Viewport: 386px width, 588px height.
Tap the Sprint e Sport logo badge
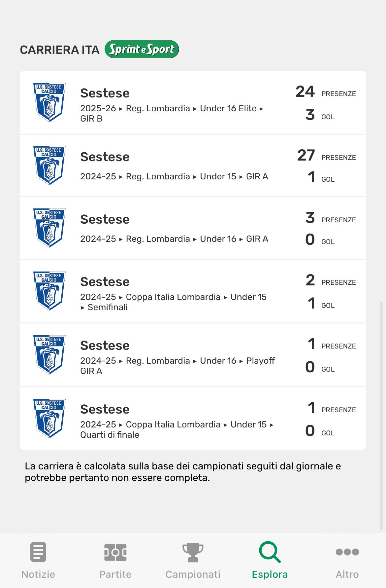pyautogui.click(x=142, y=49)
